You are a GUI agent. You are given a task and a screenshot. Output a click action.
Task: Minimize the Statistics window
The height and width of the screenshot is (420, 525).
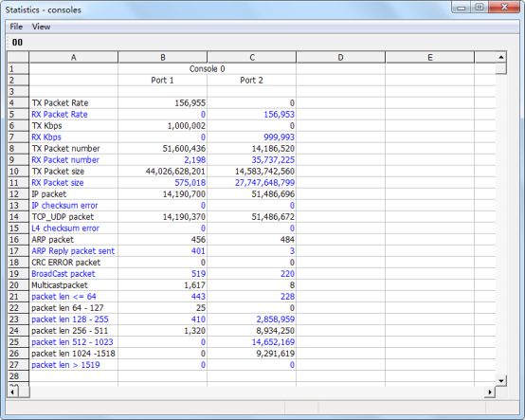tap(461, 8)
